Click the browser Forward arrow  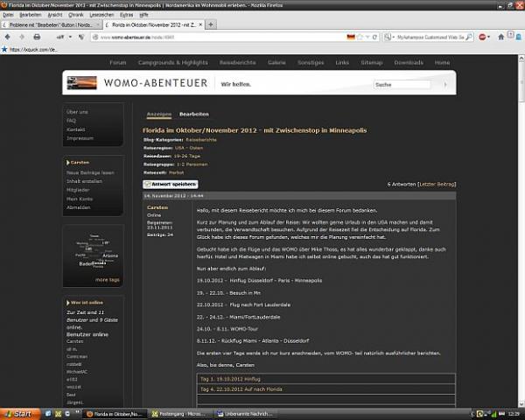click(x=22, y=37)
